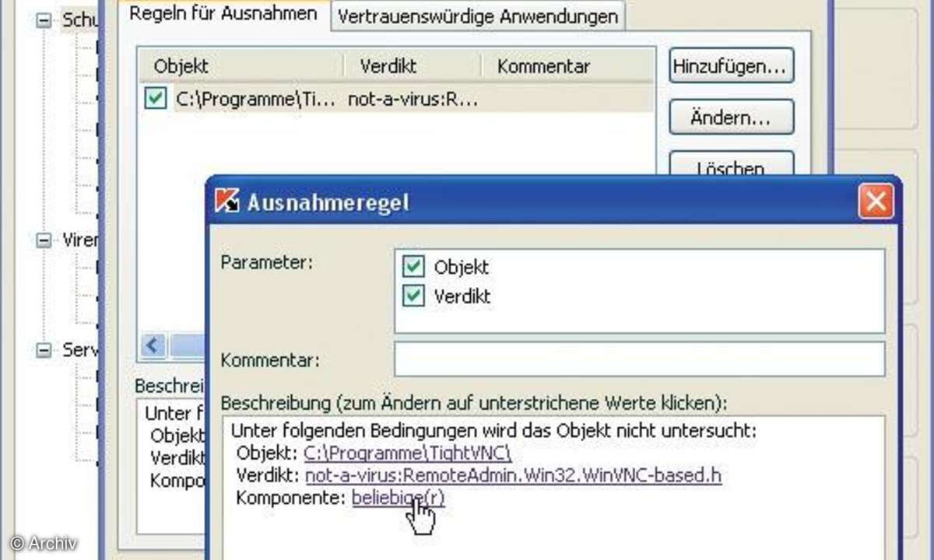Screen dimensions: 934x560
Task: Click the not-a-virus:RemoteAdmin verdict link
Action: (513, 475)
